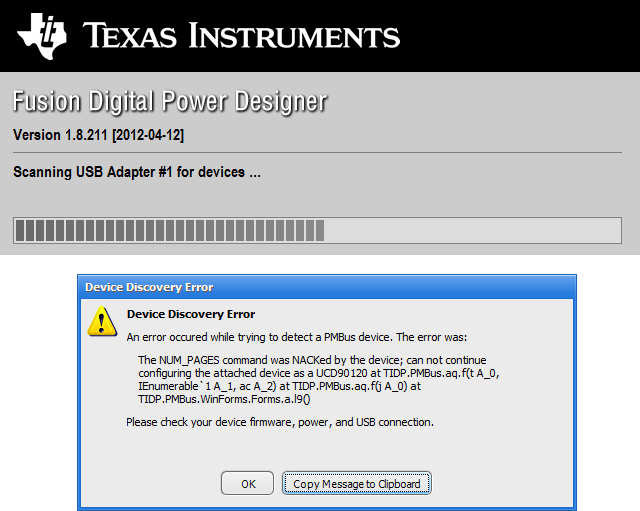Image resolution: width=640 pixels, height=511 pixels.
Task: Click the device scanning progress bar
Action: point(317,231)
